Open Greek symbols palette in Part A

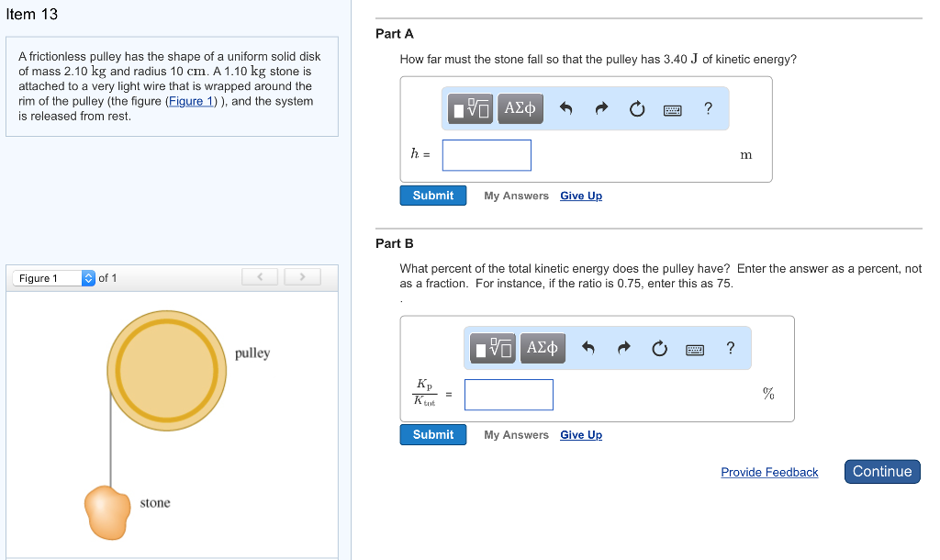[520, 108]
